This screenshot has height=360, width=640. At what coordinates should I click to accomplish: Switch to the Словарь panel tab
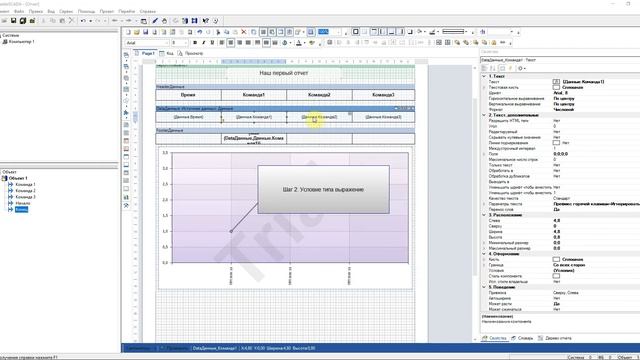(x=522, y=338)
